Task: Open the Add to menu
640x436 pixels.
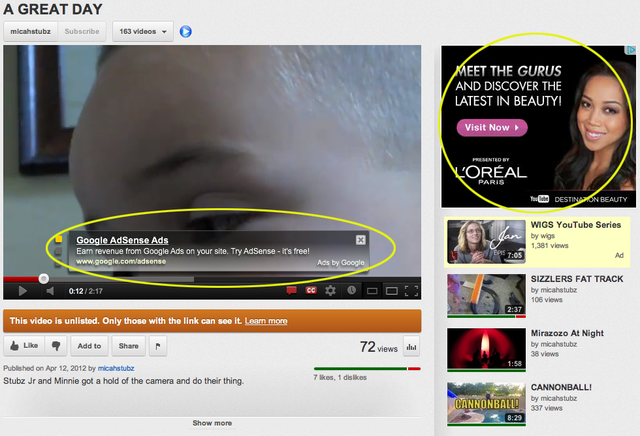Action: 89,346
